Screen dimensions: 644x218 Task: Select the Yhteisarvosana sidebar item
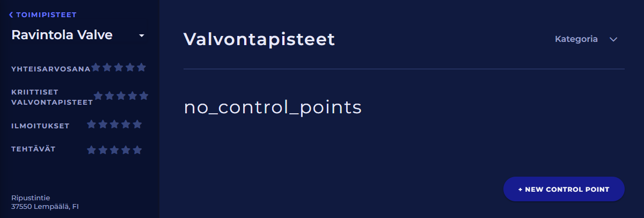coord(50,69)
